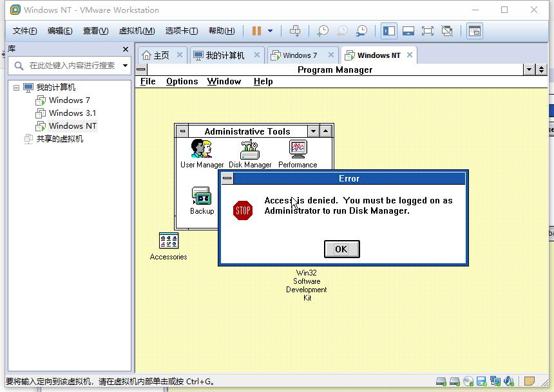Toggle the library sidebar view button
This screenshot has height=392, width=554.
pyautogui.click(x=389, y=31)
